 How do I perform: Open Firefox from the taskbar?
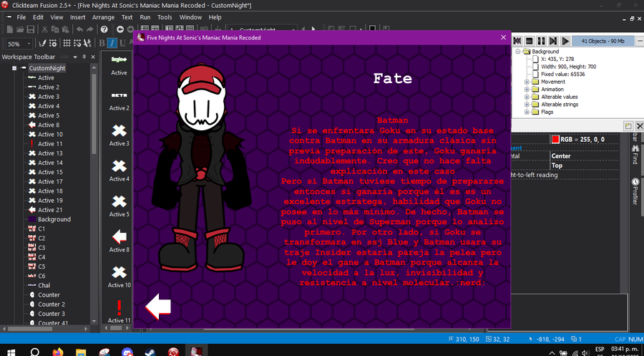[58, 352]
